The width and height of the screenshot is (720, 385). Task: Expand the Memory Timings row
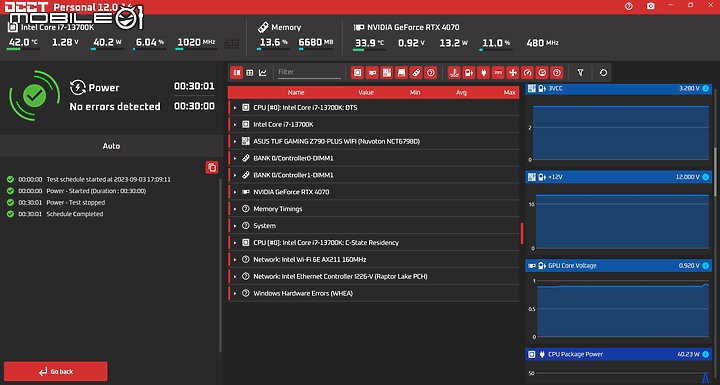(x=235, y=209)
